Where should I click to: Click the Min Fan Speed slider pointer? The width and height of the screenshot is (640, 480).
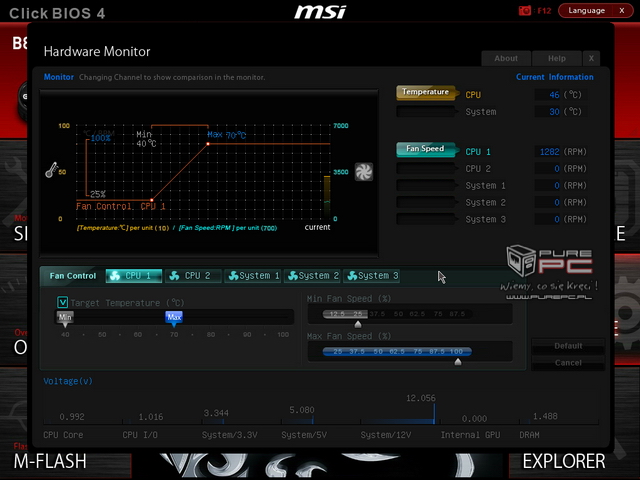click(358, 324)
